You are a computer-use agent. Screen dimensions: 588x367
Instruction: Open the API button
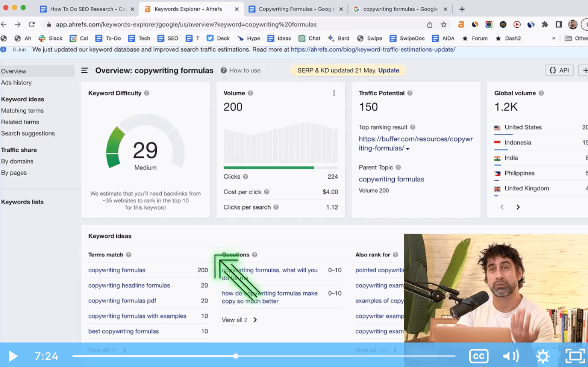click(559, 70)
